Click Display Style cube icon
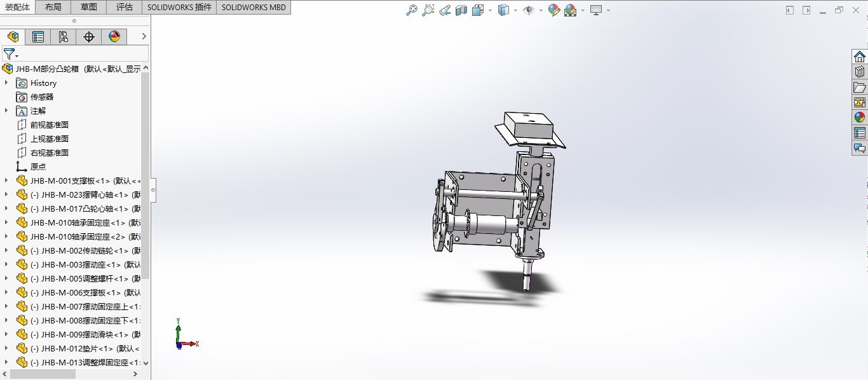The height and width of the screenshot is (380, 868). 503,10
